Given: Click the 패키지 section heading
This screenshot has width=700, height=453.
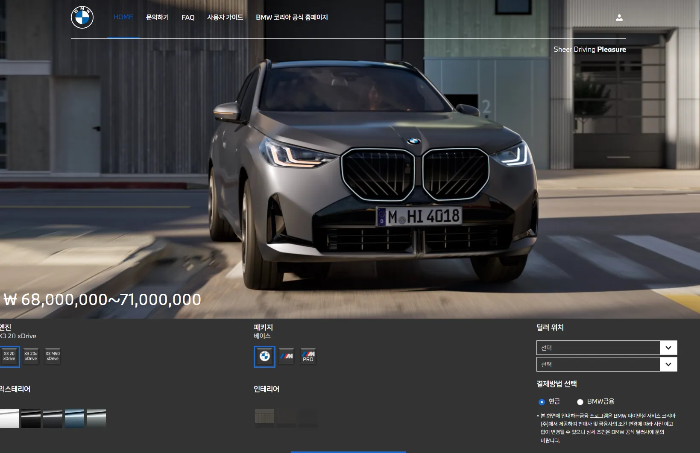Looking at the screenshot, I should click(x=263, y=327).
